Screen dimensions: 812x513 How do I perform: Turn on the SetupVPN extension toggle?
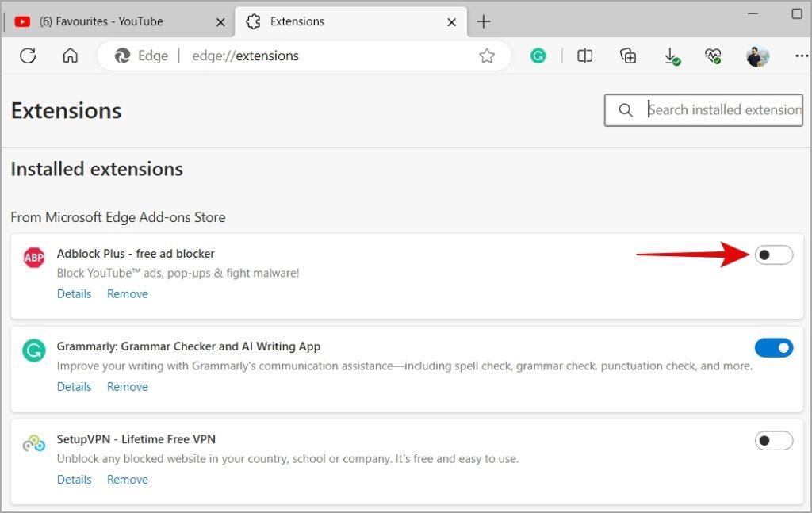point(774,441)
